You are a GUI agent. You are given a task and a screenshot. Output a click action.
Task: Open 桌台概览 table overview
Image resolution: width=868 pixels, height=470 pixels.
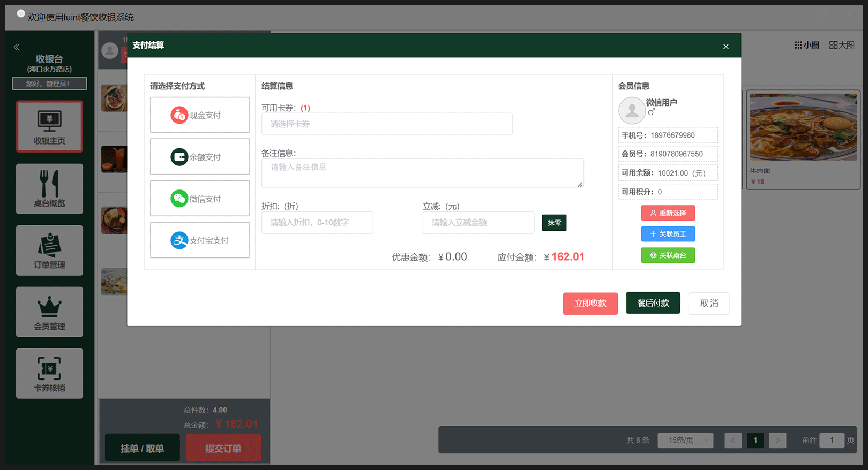[x=49, y=189]
